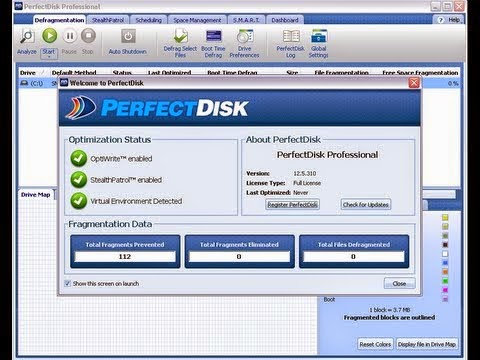This screenshot has height=360, width=480.
Task: Sort by File Fragmentation column header
Action: [341, 73]
